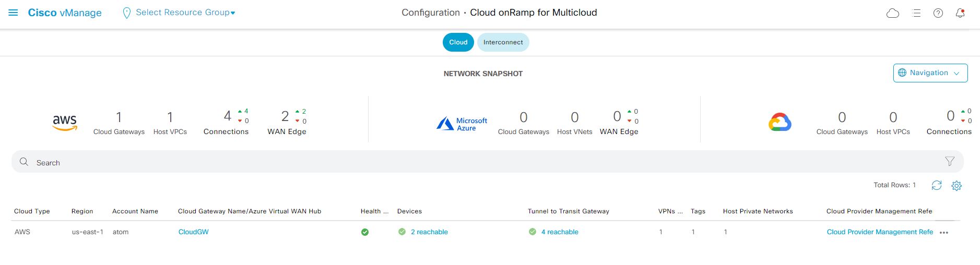Sort by Cloud Gateway Name column header
The height and width of the screenshot is (265, 980).
click(250, 211)
